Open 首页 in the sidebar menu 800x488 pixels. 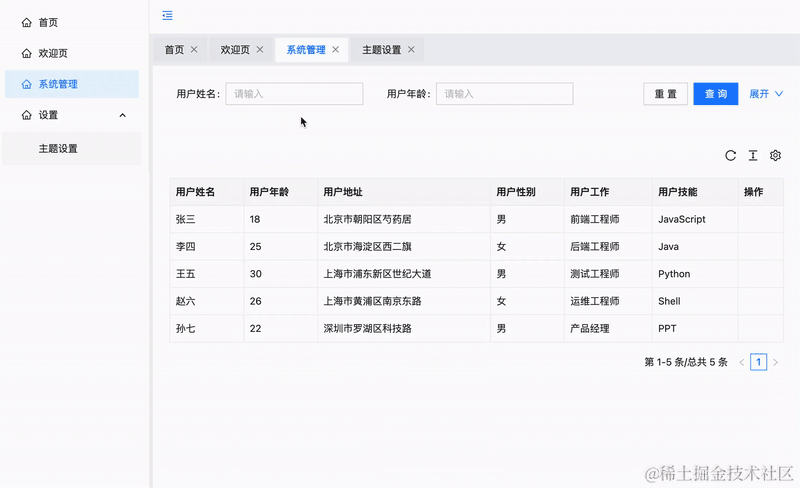(72, 22)
